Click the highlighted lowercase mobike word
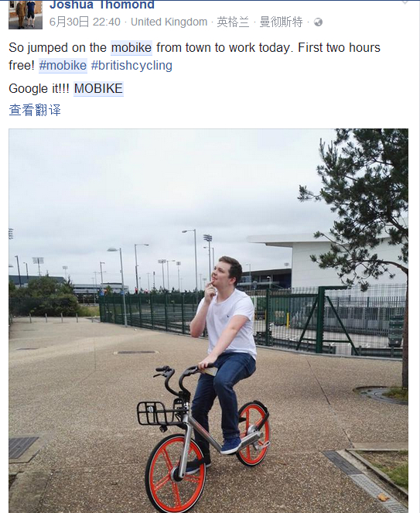This screenshot has width=420, height=513. pos(131,48)
